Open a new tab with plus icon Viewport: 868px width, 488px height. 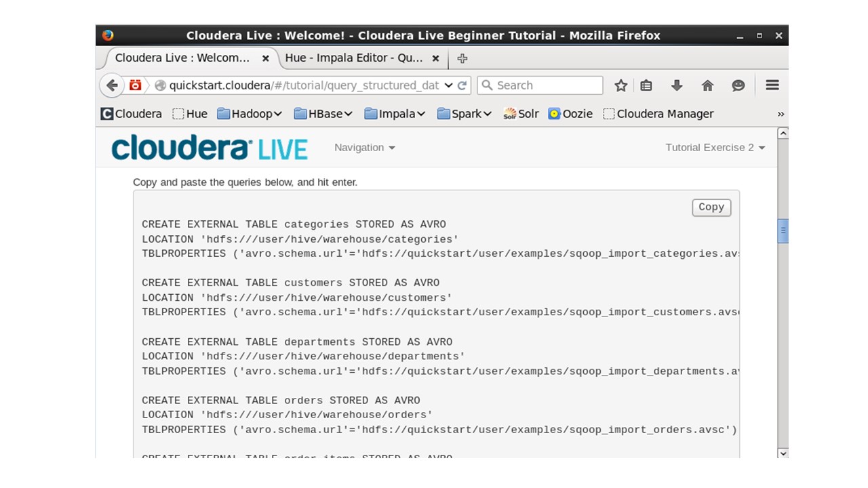pos(462,58)
